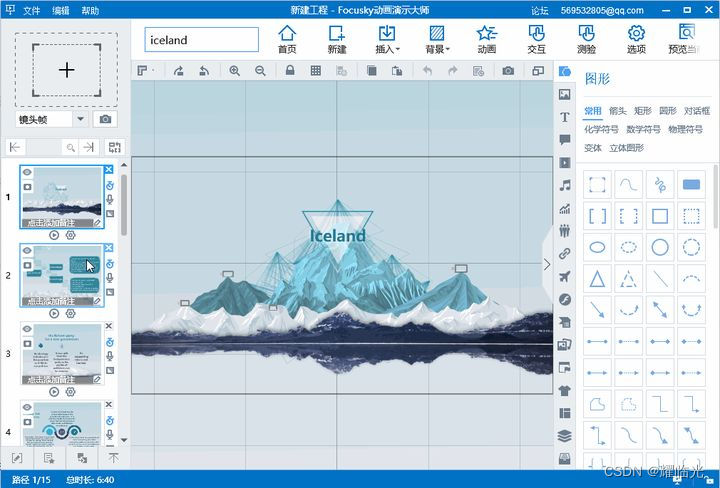Zoom out of the canvas
The width and height of the screenshot is (720, 488).
click(x=260, y=71)
